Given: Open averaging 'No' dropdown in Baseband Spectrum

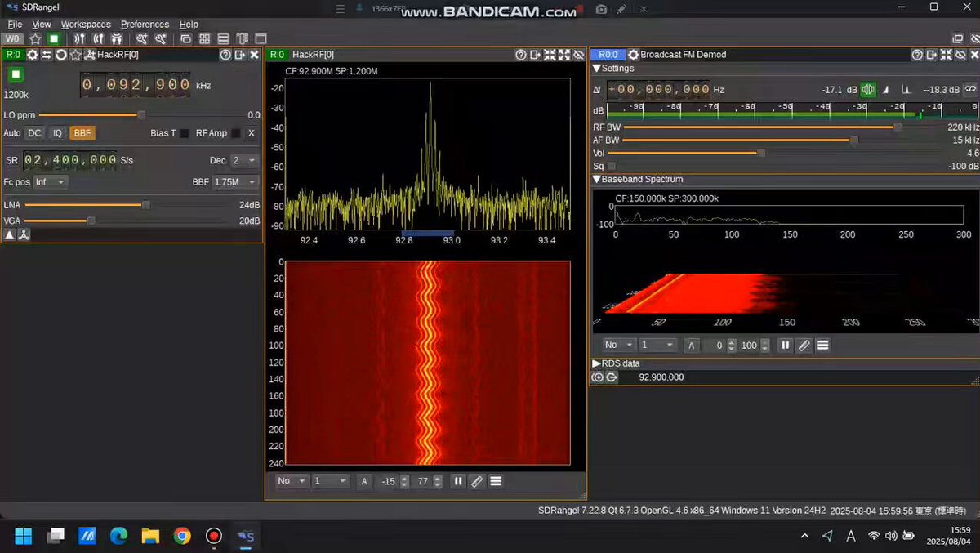Looking at the screenshot, I should (621, 345).
